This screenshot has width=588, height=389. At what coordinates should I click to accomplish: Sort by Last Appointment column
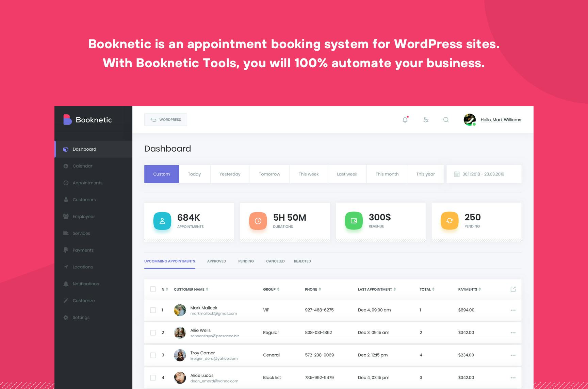pos(377,289)
